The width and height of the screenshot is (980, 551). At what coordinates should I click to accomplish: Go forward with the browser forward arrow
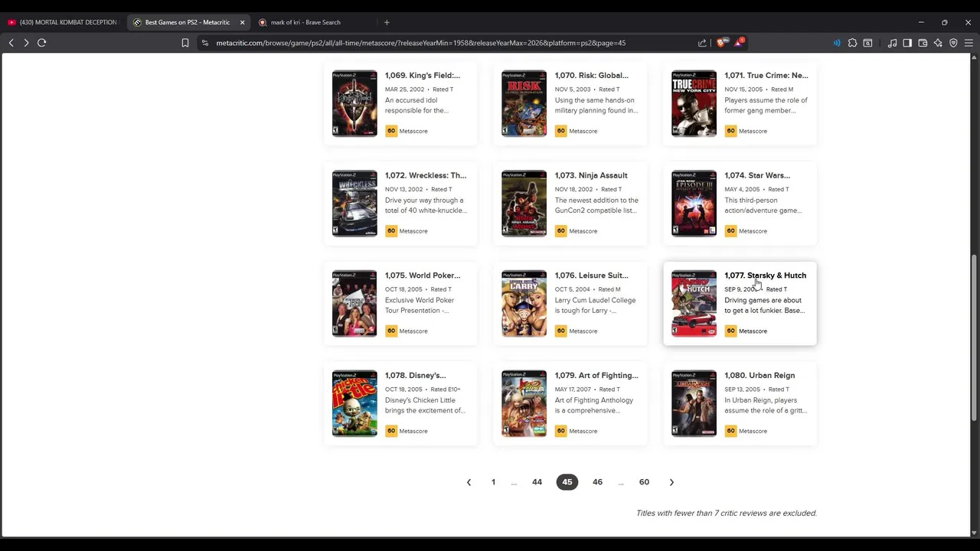point(26,43)
